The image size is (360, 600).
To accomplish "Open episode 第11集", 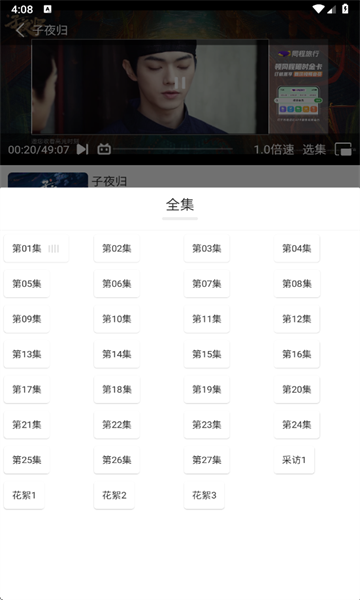I will coord(207,319).
